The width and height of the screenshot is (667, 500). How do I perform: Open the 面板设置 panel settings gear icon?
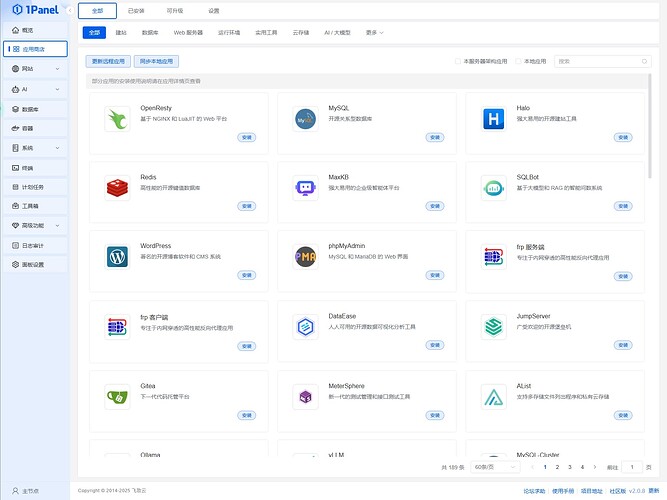[x=15, y=264]
